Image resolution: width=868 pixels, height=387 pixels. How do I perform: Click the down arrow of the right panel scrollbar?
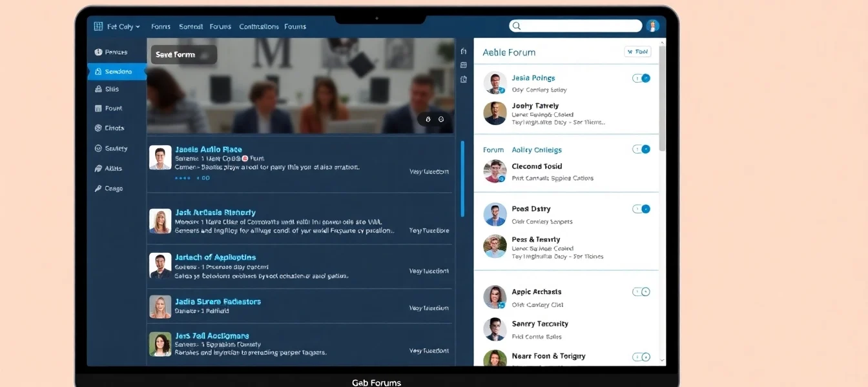click(x=662, y=359)
